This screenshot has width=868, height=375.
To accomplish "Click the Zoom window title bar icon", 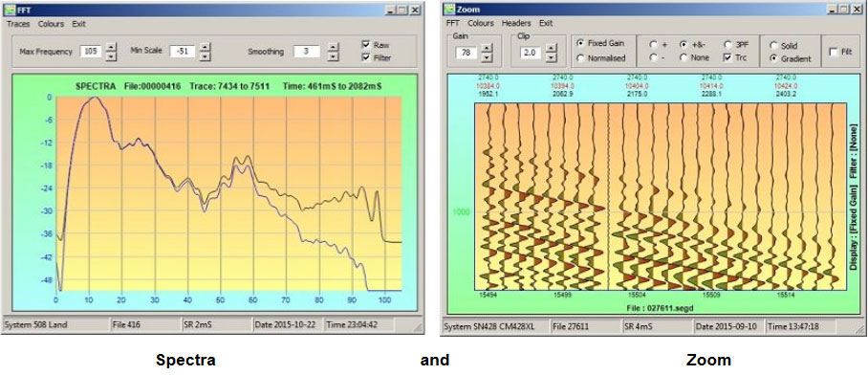I will tap(449, 10).
